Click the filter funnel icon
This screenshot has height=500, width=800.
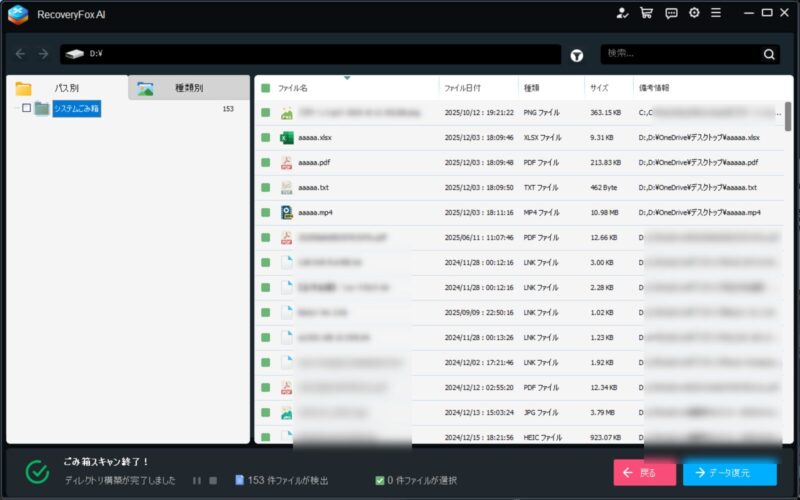(577, 55)
